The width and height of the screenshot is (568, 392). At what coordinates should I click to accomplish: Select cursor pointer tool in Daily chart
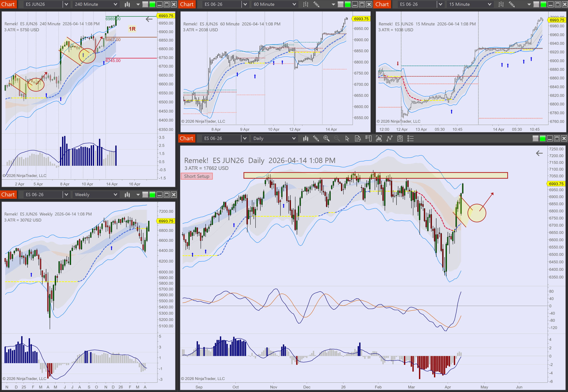coord(347,138)
